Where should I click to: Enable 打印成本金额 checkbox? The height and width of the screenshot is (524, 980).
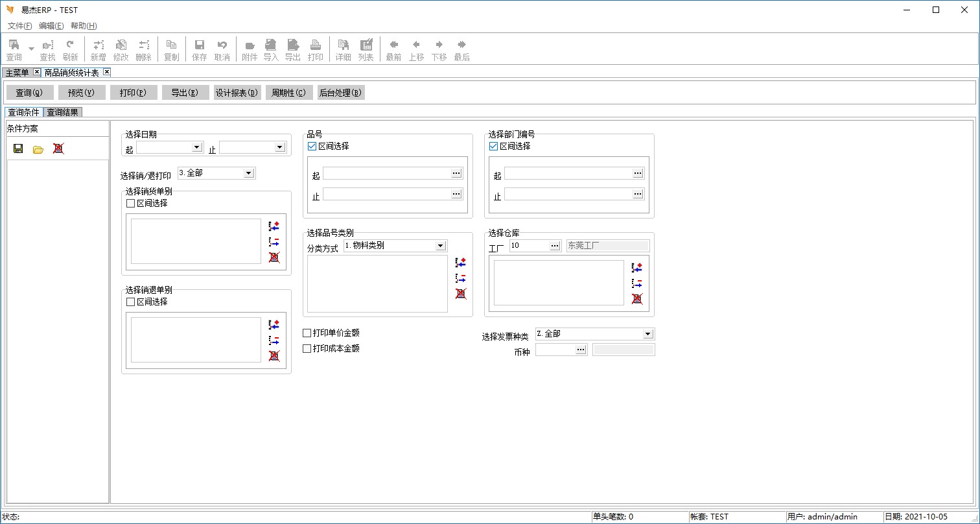(x=307, y=349)
